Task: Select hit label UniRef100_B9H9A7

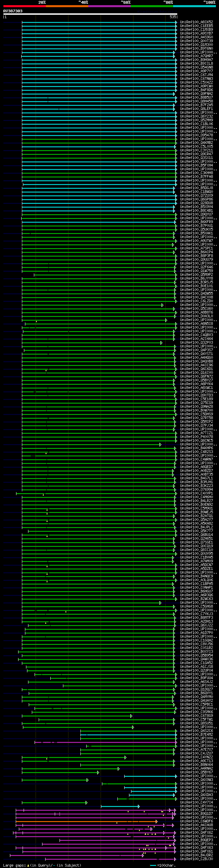Action: [196, 60]
